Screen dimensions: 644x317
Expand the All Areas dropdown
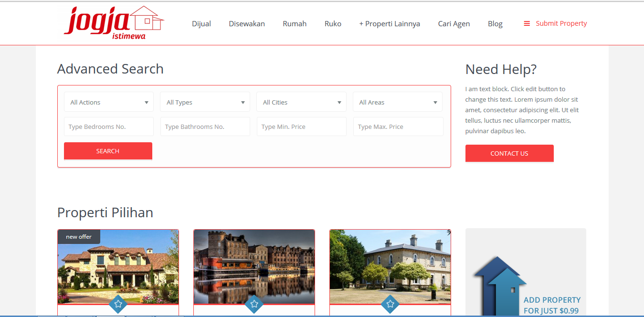coord(398,102)
